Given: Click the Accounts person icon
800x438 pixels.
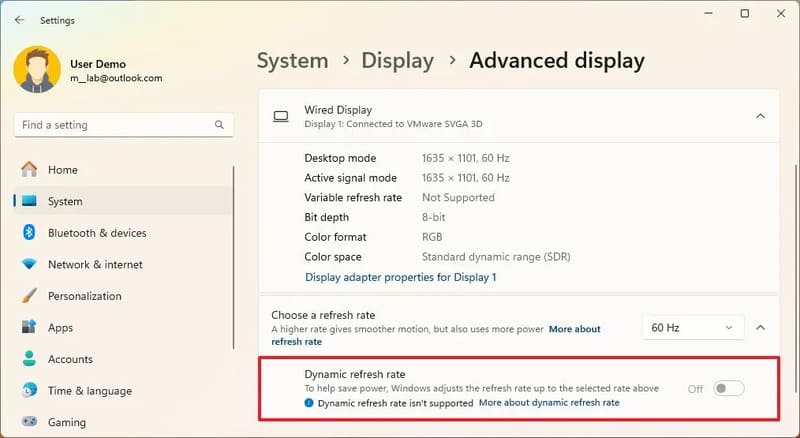Looking at the screenshot, I should (x=29, y=359).
